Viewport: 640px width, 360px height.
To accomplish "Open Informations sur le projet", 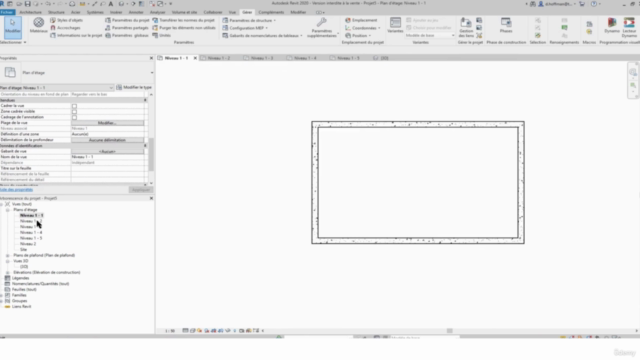I will coord(76,36).
